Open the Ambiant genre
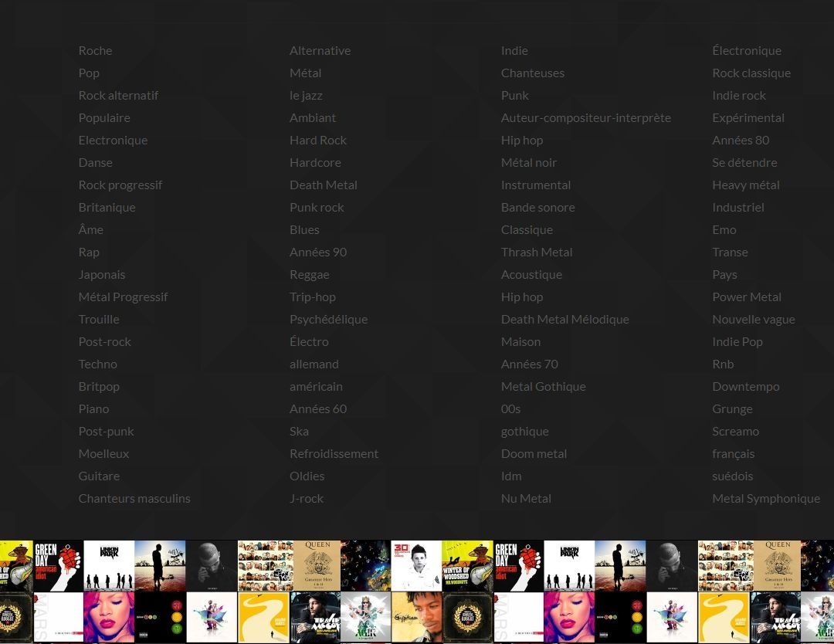 point(313,117)
